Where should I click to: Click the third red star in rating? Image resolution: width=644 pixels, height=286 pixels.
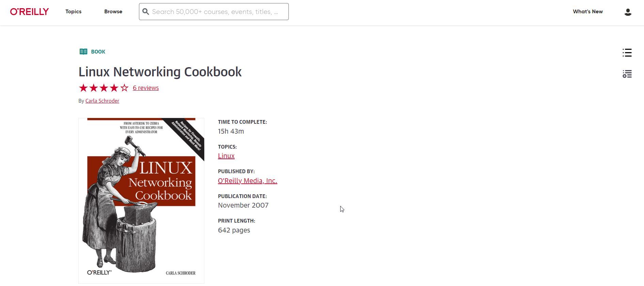coord(104,88)
